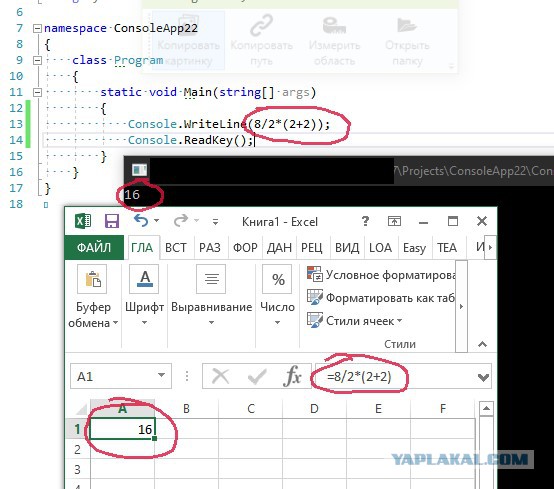
Task: Open Excel Help question mark
Action: (365, 222)
